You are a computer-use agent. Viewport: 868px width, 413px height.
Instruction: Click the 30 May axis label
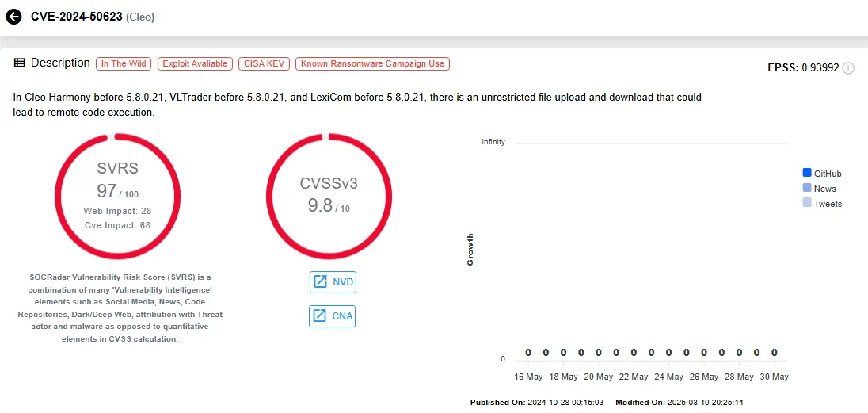[773, 377]
